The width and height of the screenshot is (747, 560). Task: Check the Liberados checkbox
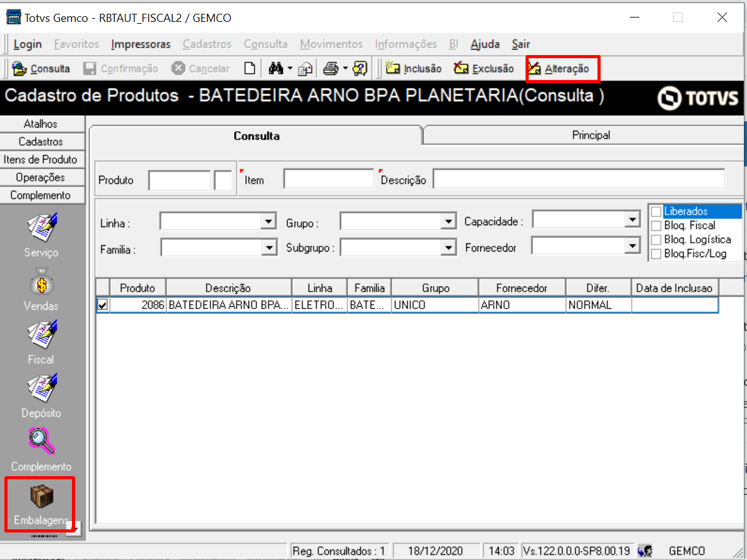click(656, 211)
